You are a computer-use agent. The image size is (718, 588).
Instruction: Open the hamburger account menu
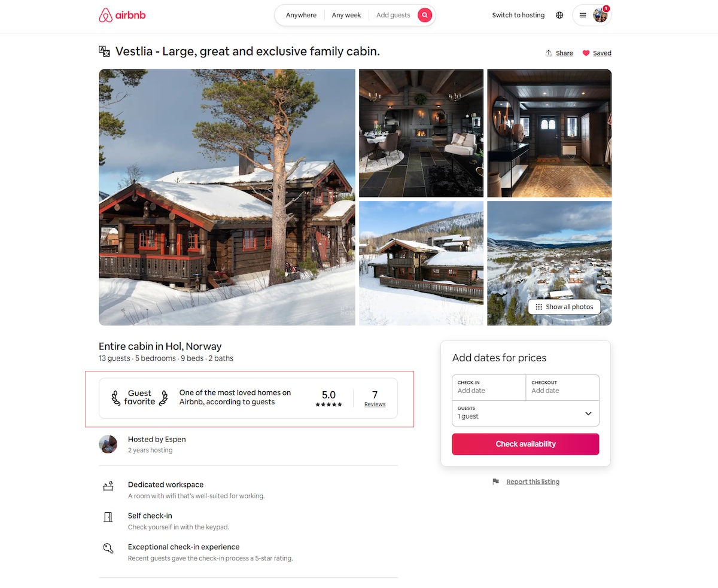[x=583, y=16]
